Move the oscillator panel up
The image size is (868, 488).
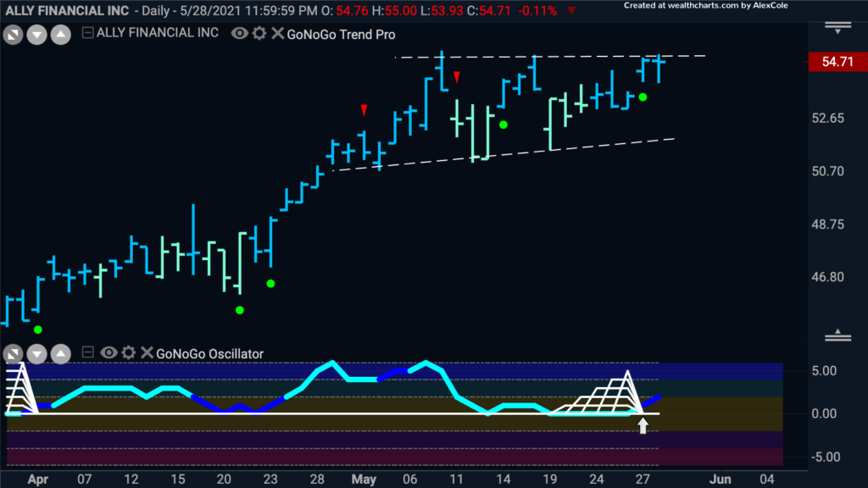coord(60,353)
